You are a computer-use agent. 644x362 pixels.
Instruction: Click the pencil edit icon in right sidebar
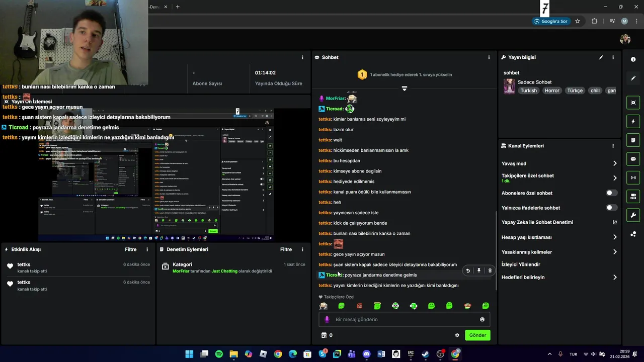tap(633, 78)
